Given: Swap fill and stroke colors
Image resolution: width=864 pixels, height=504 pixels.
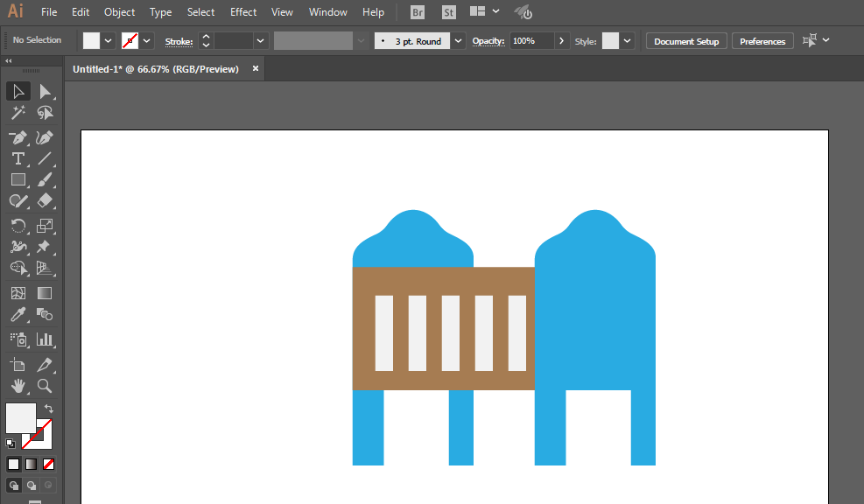Looking at the screenshot, I should click(49, 409).
